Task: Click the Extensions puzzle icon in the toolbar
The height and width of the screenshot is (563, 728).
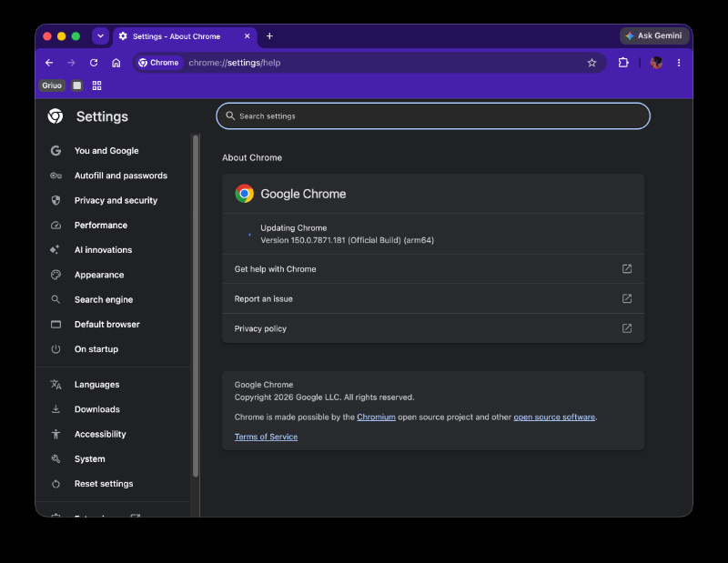Action: click(x=623, y=63)
